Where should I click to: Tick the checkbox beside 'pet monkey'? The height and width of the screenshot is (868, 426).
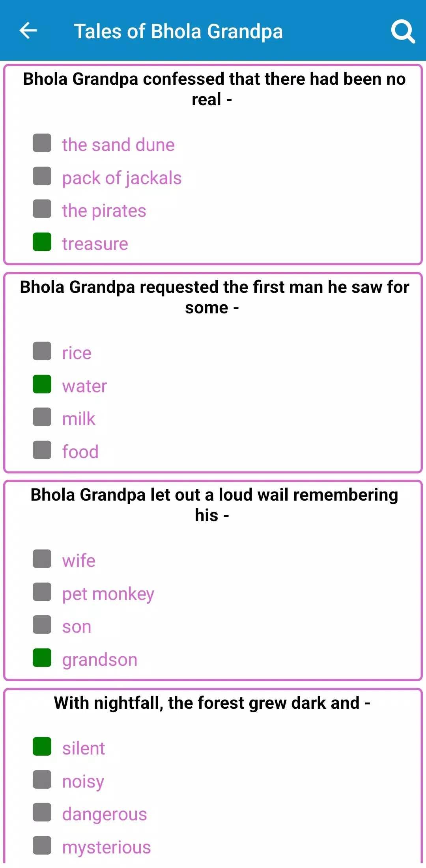pos(42,592)
